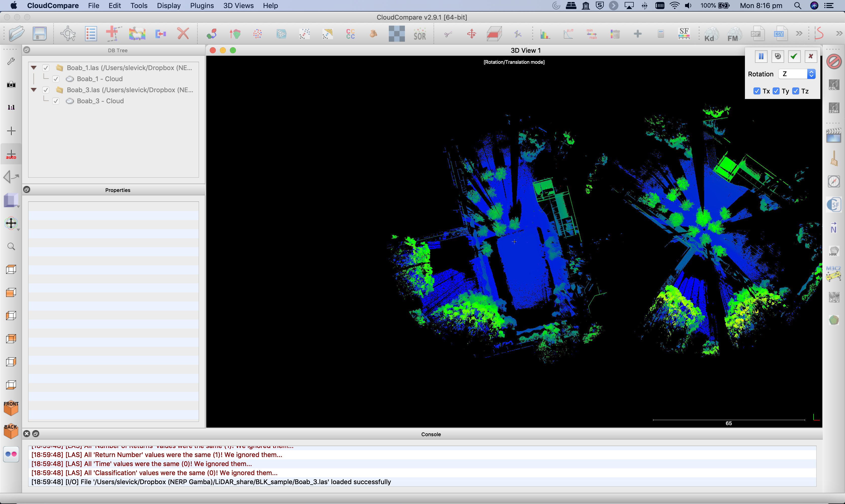Toggle Boab_1 - Cloud visibility checkbox
The height and width of the screenshot is (504, 845).
coord(56,79)
